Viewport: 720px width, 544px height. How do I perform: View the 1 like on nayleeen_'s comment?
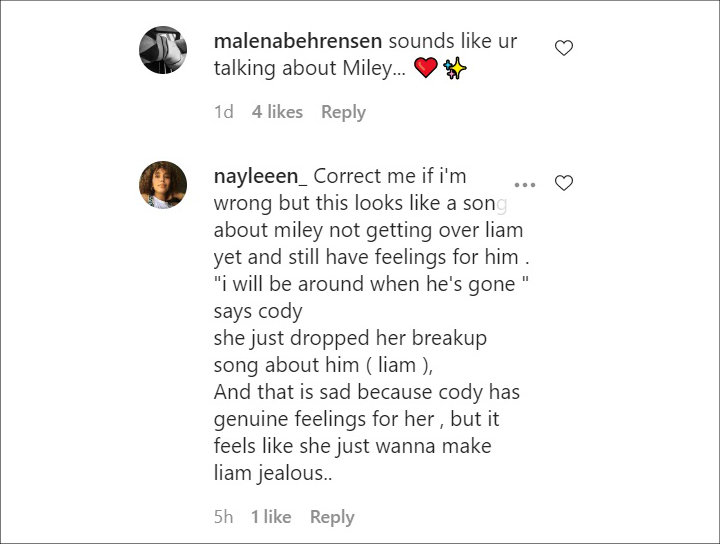coord(271,517)
